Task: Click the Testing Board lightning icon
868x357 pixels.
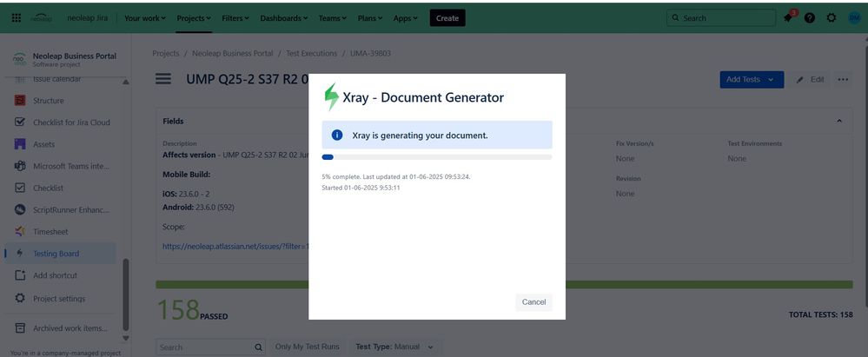Action: pos(20,254)
